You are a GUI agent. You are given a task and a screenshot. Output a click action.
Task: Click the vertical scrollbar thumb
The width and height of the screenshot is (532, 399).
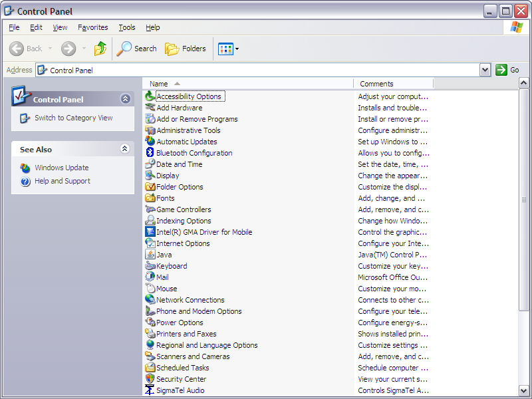click(523, 199)
